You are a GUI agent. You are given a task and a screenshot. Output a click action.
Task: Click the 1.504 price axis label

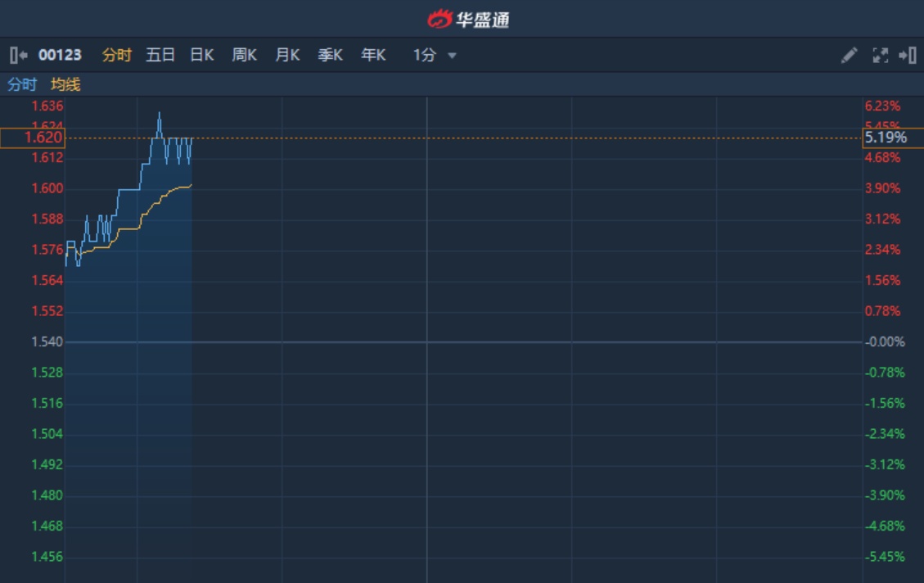(47, 434)
